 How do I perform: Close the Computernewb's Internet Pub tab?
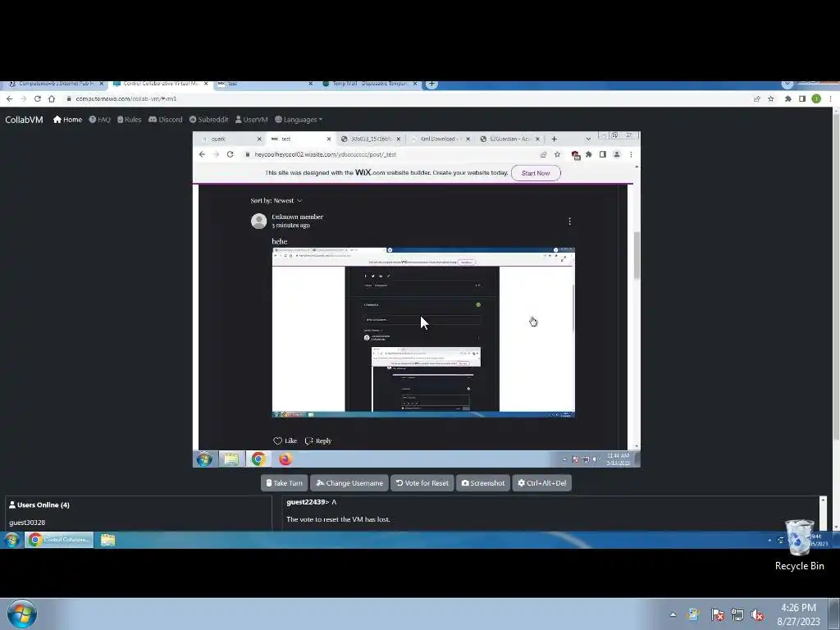[x=101, y=84]
